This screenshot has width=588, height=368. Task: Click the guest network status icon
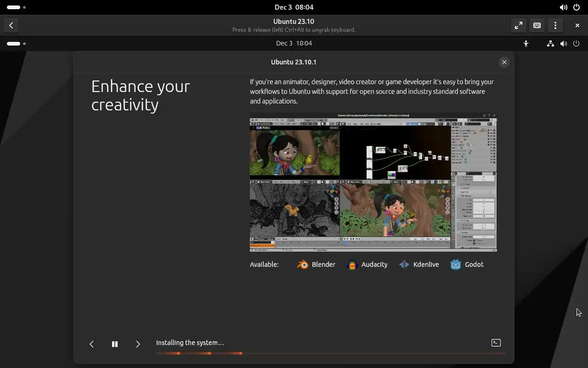click(550, 43)
